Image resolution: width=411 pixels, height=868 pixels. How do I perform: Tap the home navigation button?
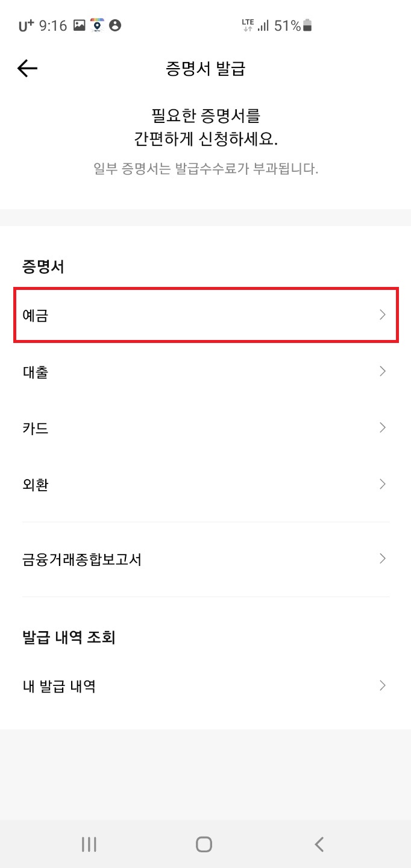202,844
